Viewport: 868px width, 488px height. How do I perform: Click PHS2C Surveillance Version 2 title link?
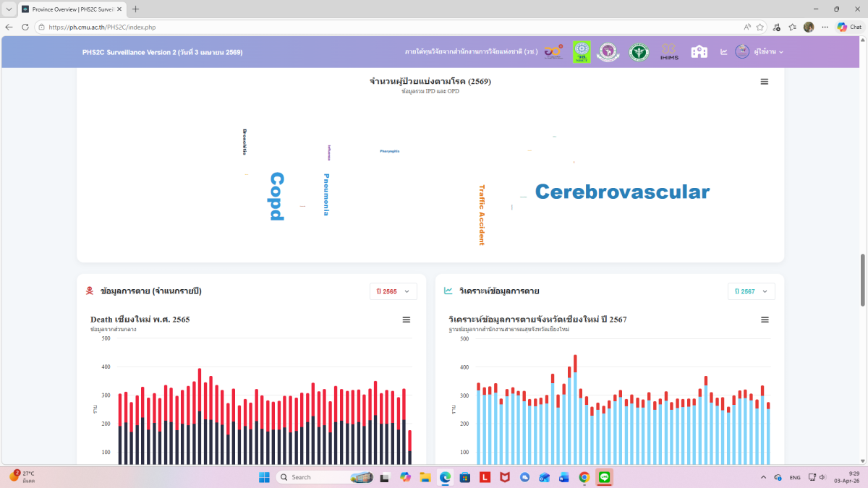pyautogui.click(x=162, y=53)
